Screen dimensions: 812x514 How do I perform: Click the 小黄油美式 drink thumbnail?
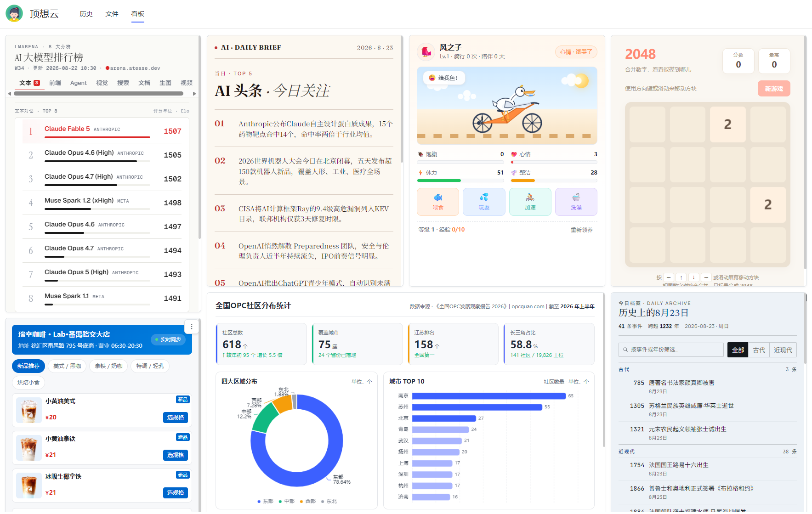pos(29,410)
